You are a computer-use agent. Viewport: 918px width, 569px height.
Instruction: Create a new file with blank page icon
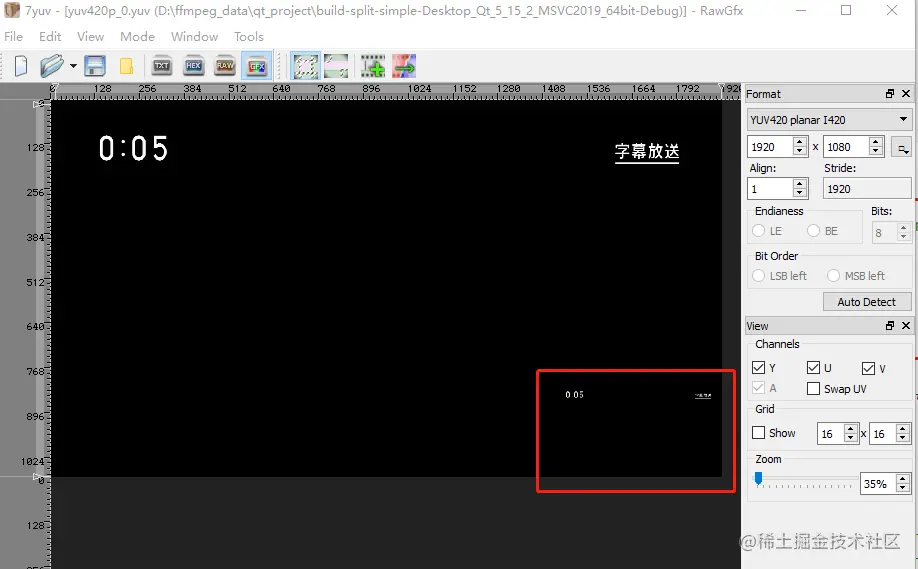(20, 66)
